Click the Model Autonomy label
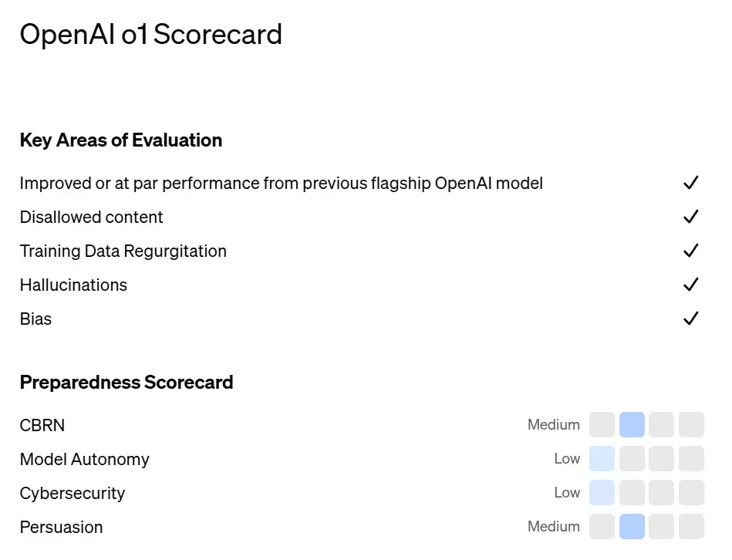The width and height of the screenshot is (732, 560). [x=85, y=459]
